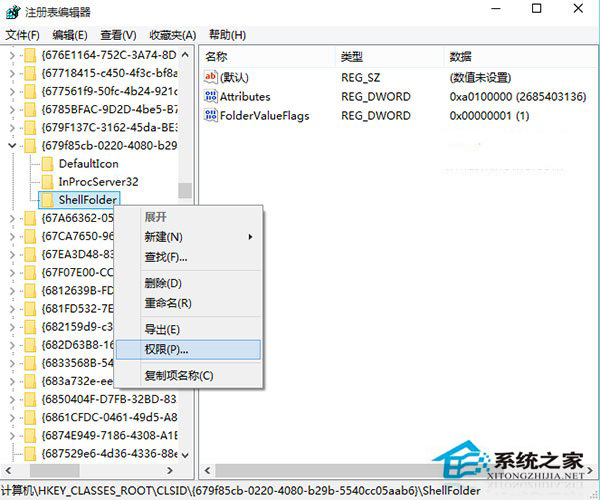Click tree pane horizontal scroll right arrow
Screen dimensions: 600x500
(x=170, y=471)
